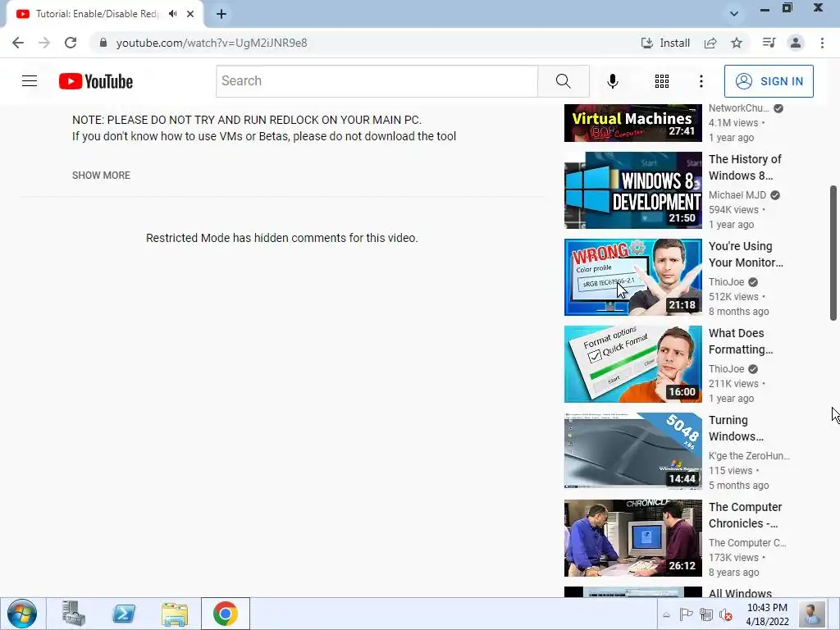Click the network tray icon

706,614
